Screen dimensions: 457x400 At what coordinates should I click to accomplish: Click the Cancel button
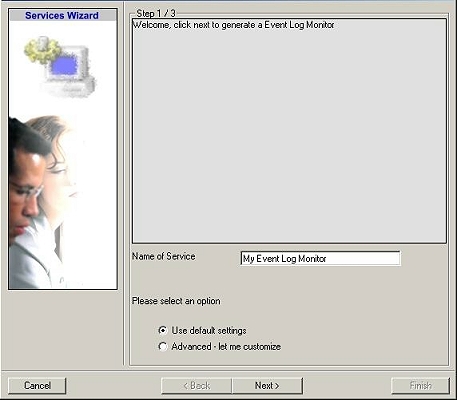pos(37,386)
